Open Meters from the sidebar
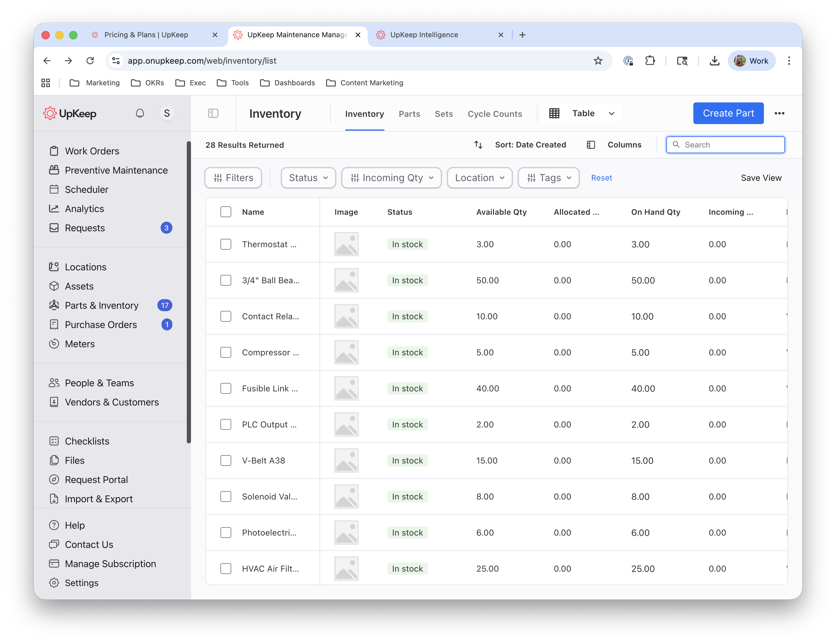 coord(80,344)
